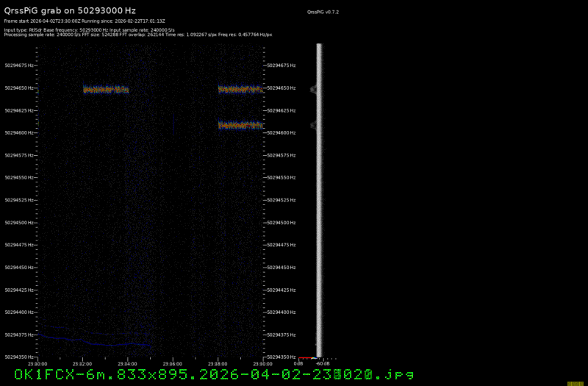The image size is (588, 386).
Task: Click the vertical gray power spectrum column
Action: pyautogui.click(x=319, y=200)
